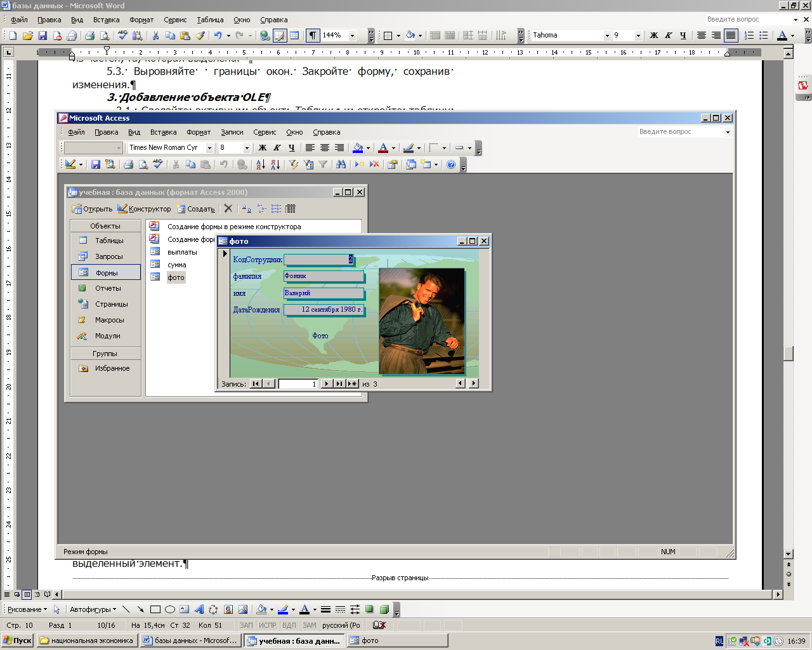Switch to the фото taskbar button

pyautogui.click(x=397, y=640)
